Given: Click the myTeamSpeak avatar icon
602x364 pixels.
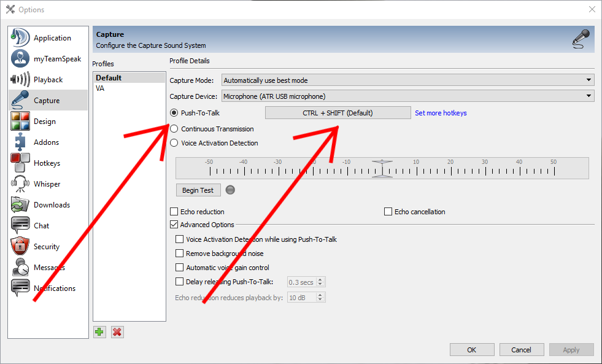Looking at the screenshot, I should (x=20, y=59).
